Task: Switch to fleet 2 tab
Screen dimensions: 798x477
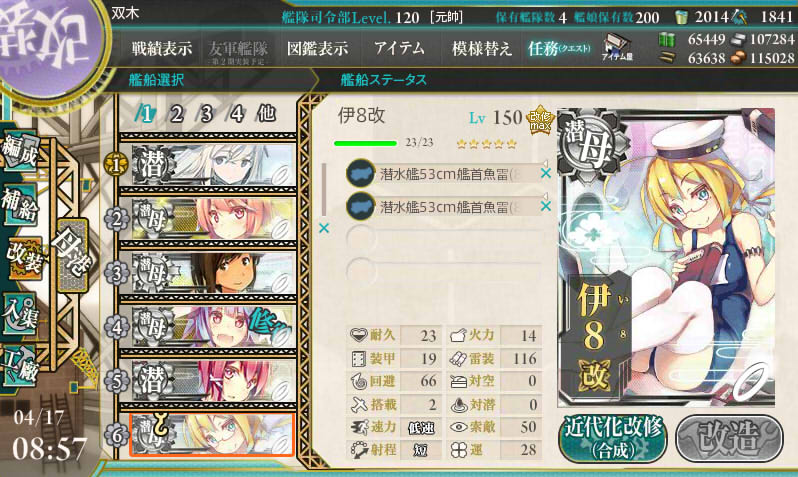Action: (176, 114)
